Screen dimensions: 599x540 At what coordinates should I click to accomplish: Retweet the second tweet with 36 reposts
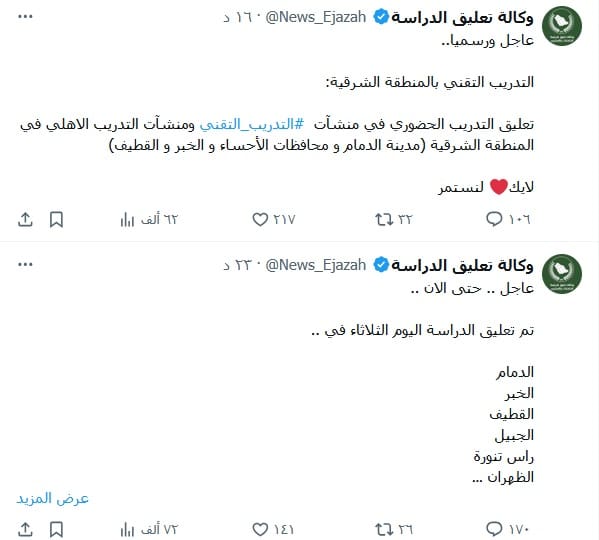[x=393, y=529]
